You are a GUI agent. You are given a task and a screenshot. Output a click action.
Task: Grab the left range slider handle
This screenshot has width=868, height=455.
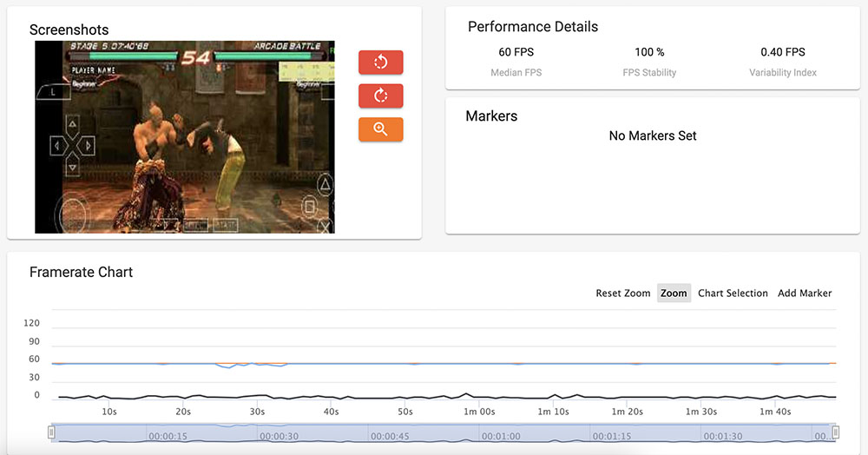pyautogui.click(x=51, y=432)
